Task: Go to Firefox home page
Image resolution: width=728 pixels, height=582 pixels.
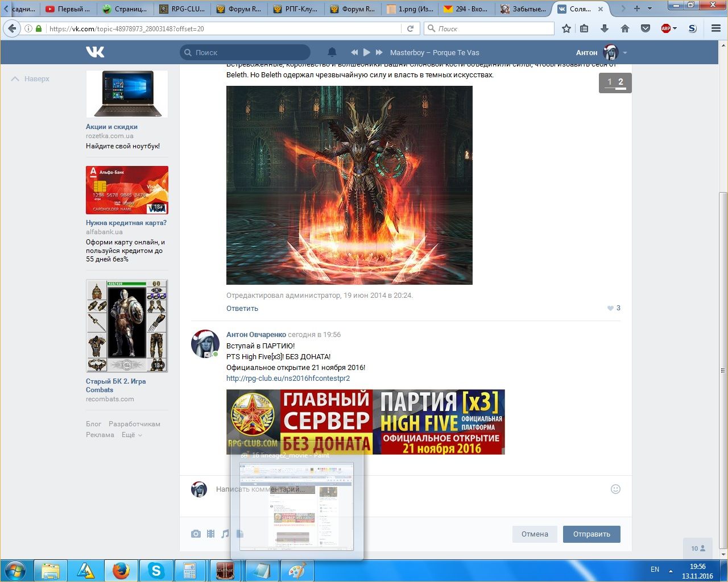Action: point(625,28)
